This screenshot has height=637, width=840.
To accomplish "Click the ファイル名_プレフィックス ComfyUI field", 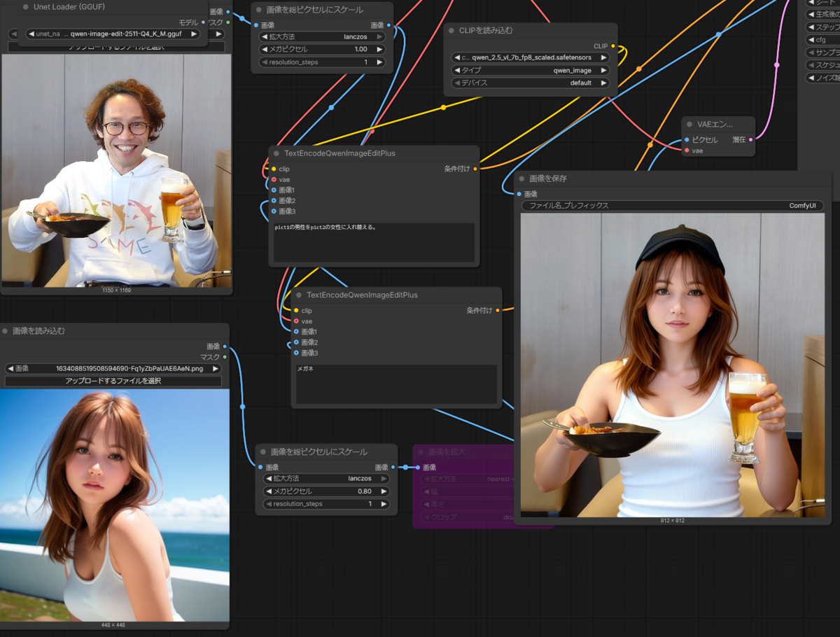I will (672, 206).
